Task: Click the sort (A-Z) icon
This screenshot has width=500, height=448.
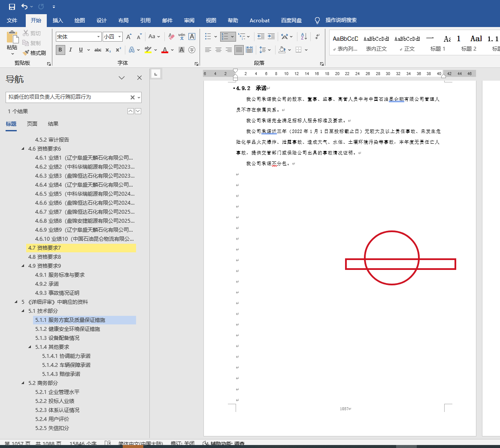Action: click(303, 36)
